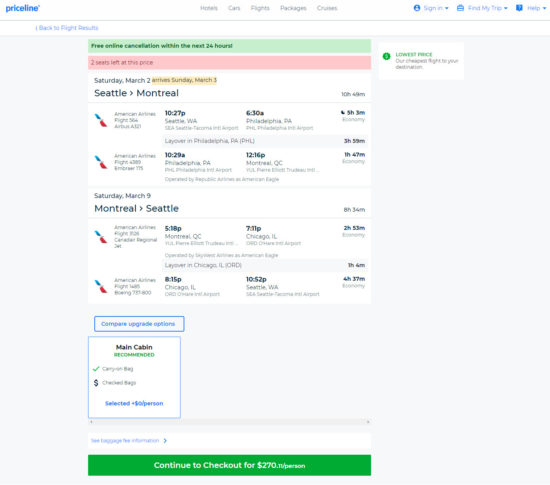
Task: Click the Carry-on Bag green checkmark
Action: click(96, 369)
